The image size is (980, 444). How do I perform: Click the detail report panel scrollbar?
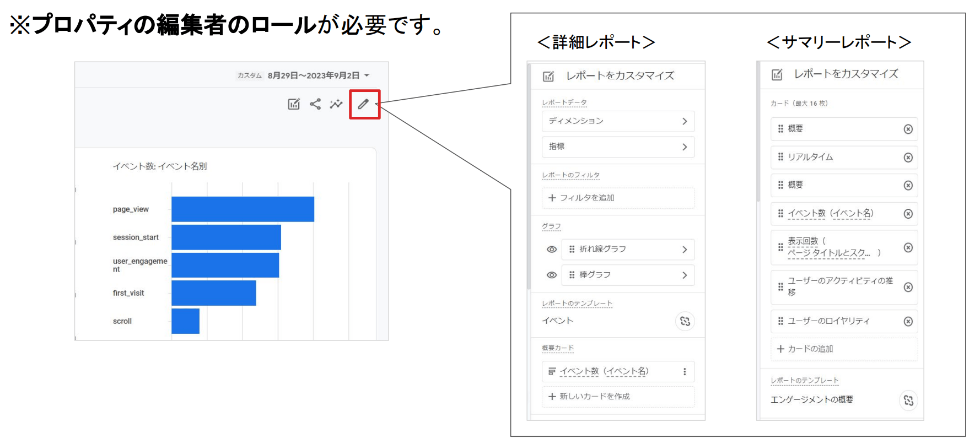coord(529,176)
